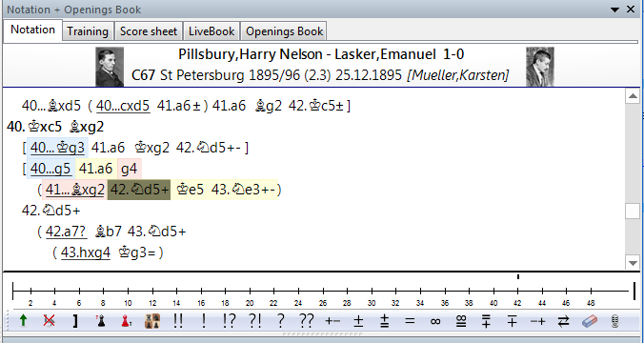This screenshot has width=644, height=343.
Task: Apply the ∓ Black is better evaluation
Action: 512,321
